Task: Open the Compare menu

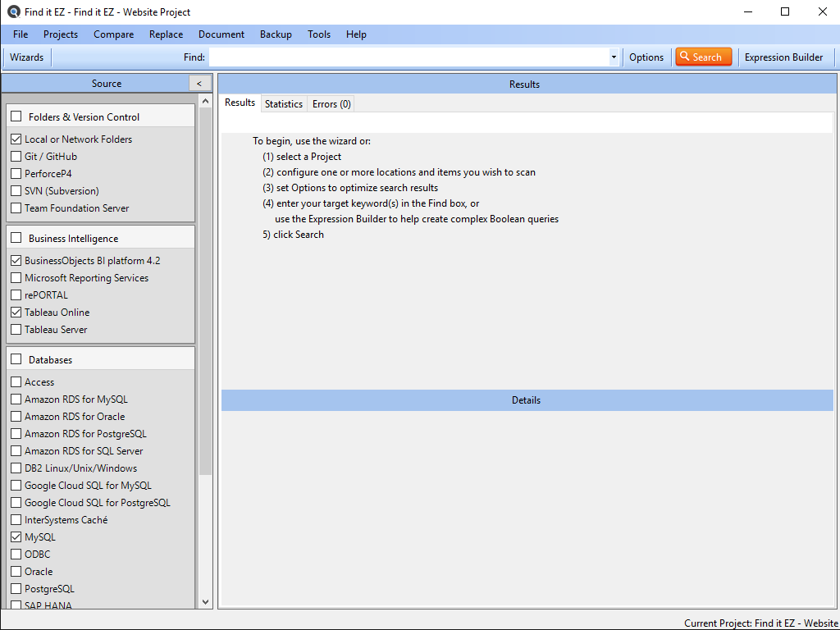Action: (113, 34)
